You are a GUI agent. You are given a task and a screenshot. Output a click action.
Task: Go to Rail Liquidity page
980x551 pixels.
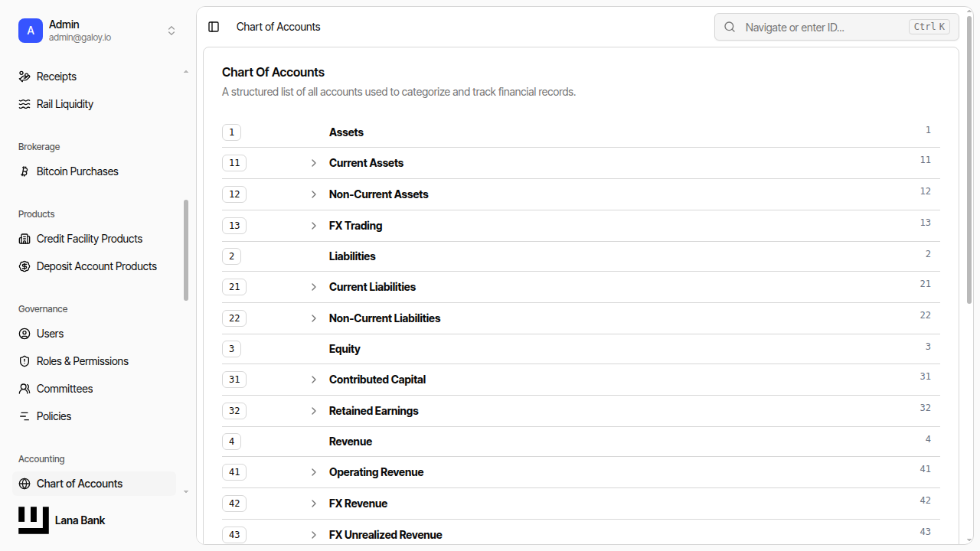[94, 104]
